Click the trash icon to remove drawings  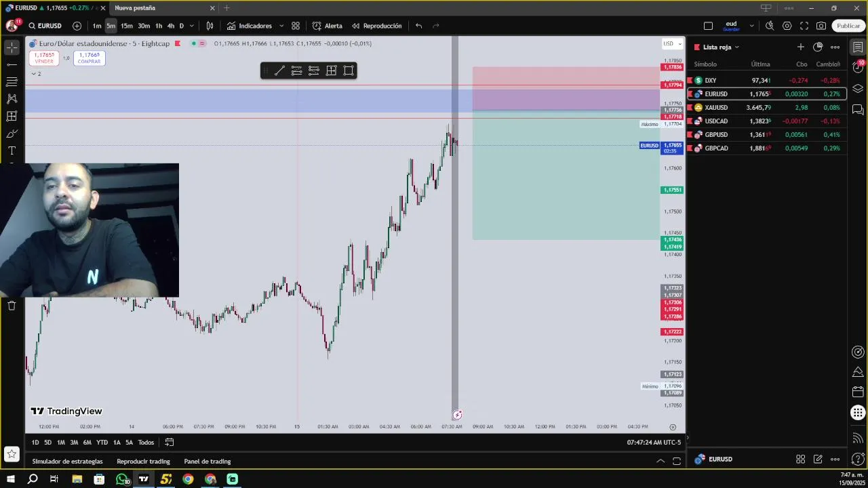tap(12, 306)
